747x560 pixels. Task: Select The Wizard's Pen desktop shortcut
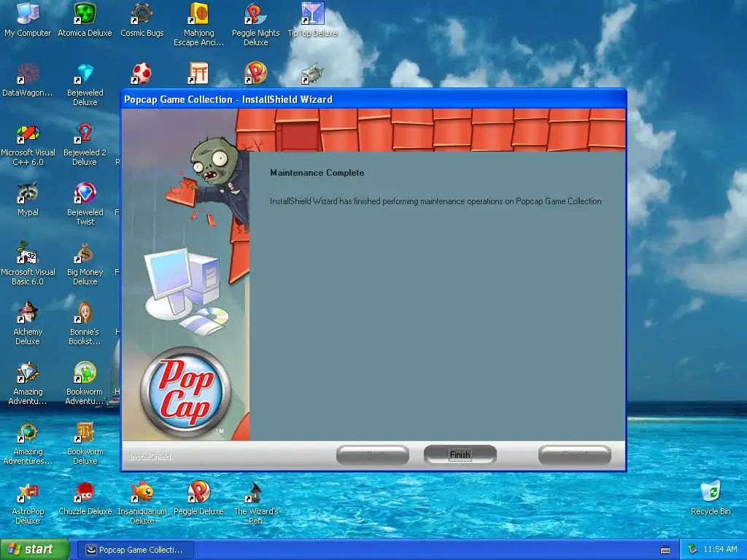256,503
